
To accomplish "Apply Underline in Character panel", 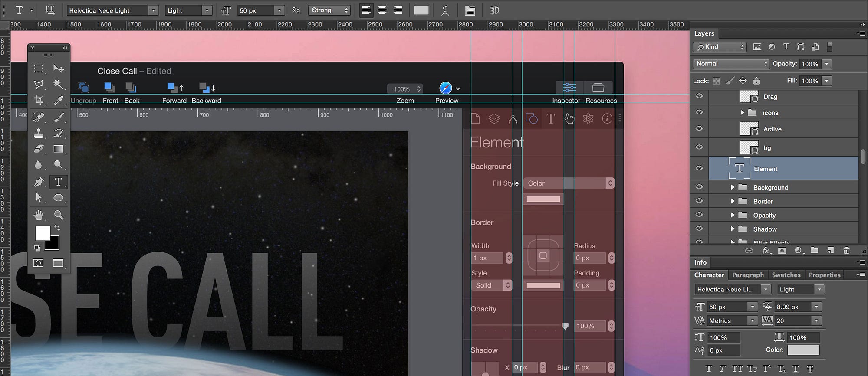I will click(x=796, y=369).
